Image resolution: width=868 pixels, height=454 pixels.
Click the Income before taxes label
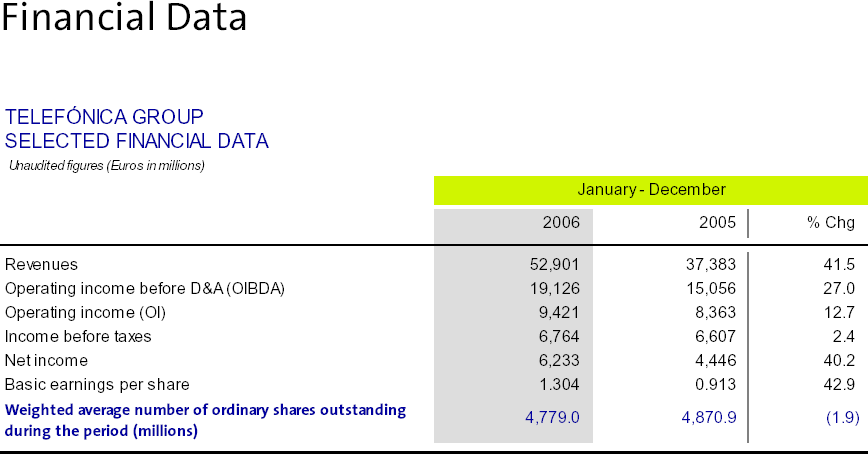click(x=78, y=336)
